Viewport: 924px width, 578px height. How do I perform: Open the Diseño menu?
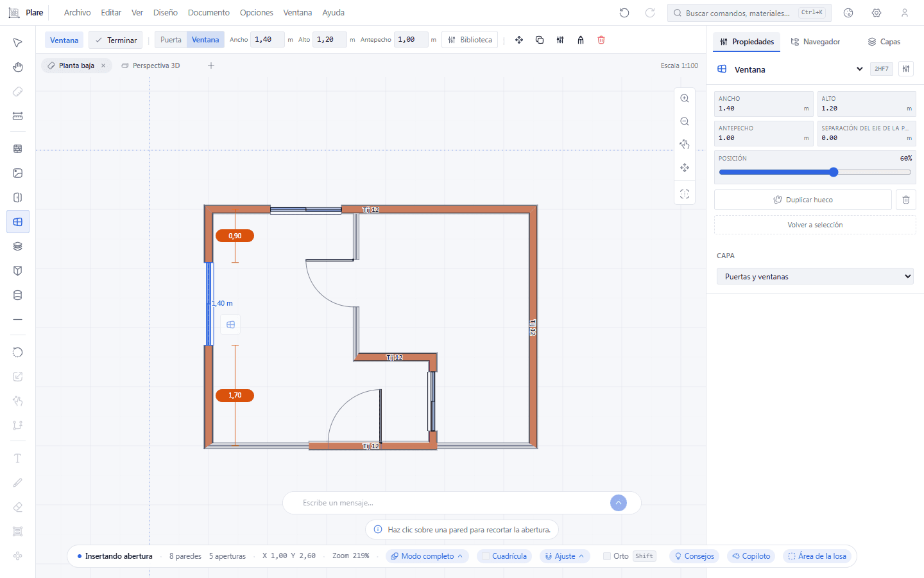point(166,13)
